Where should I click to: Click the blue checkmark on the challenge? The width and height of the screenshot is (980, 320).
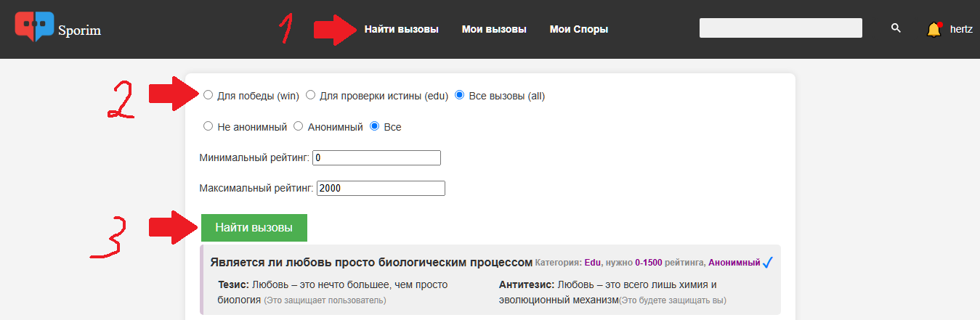[x=767, y=263]
